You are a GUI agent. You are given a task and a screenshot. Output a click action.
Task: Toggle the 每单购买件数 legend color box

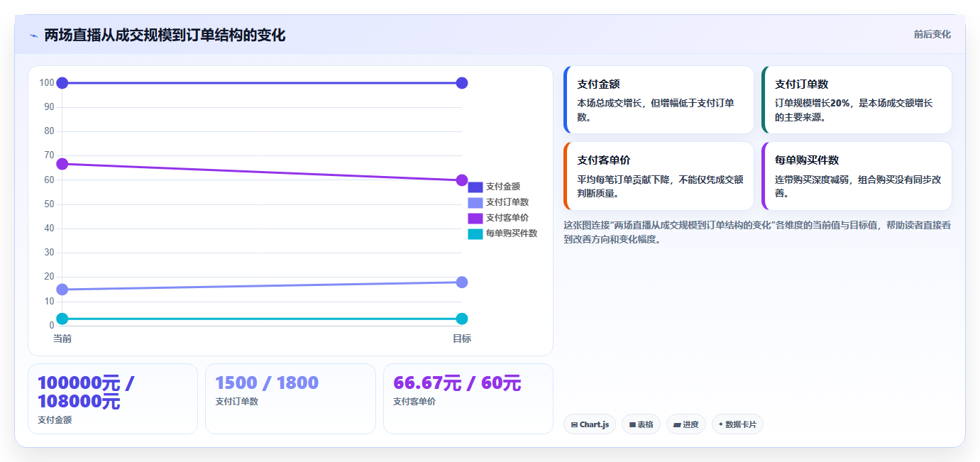[x=475, y=233]
